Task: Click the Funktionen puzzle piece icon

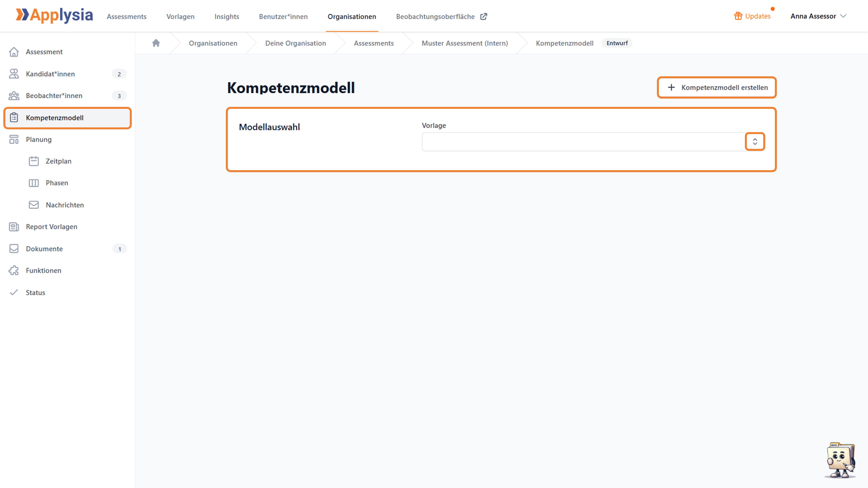Action: (14, 271)
